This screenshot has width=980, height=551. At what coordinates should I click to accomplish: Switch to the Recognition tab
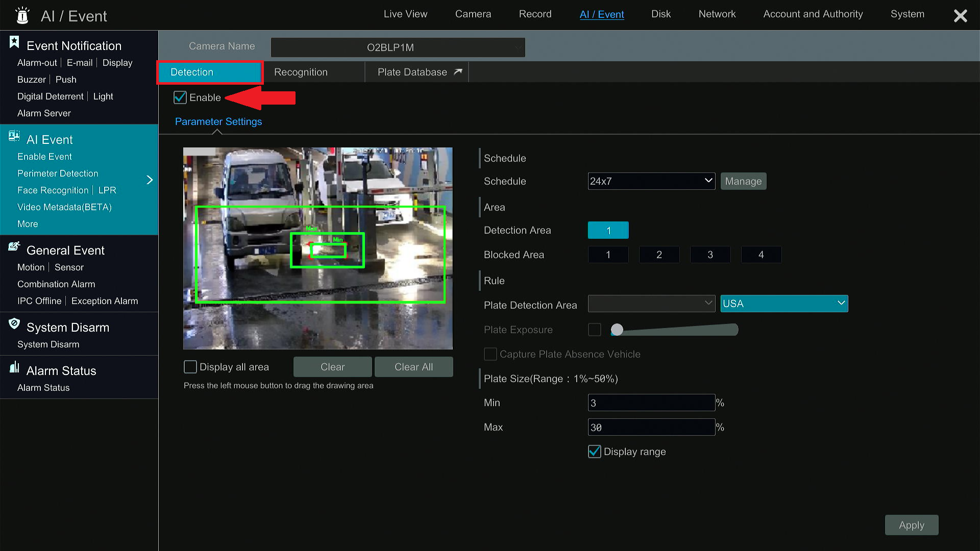pyautogui.click(x=301, y=72)
